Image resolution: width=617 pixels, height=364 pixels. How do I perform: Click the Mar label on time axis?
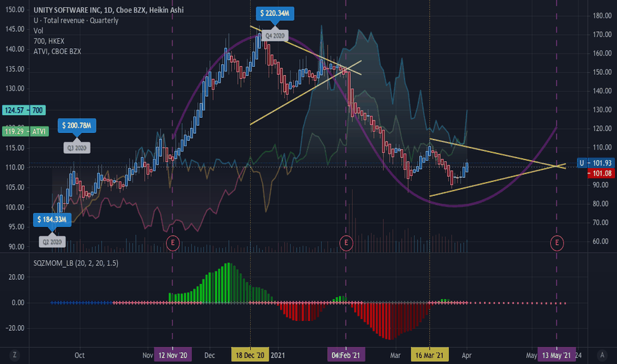click(x=395, y=355)
